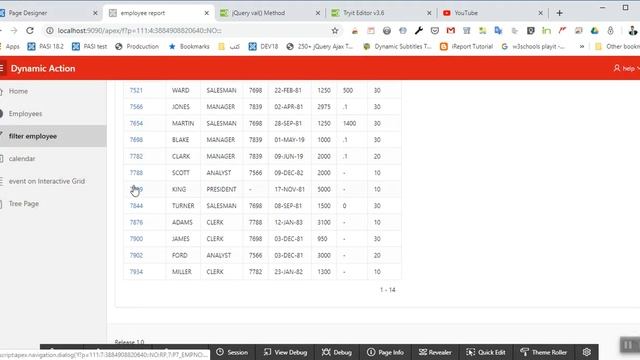Select filter employee in side navigation

point(33,136)
